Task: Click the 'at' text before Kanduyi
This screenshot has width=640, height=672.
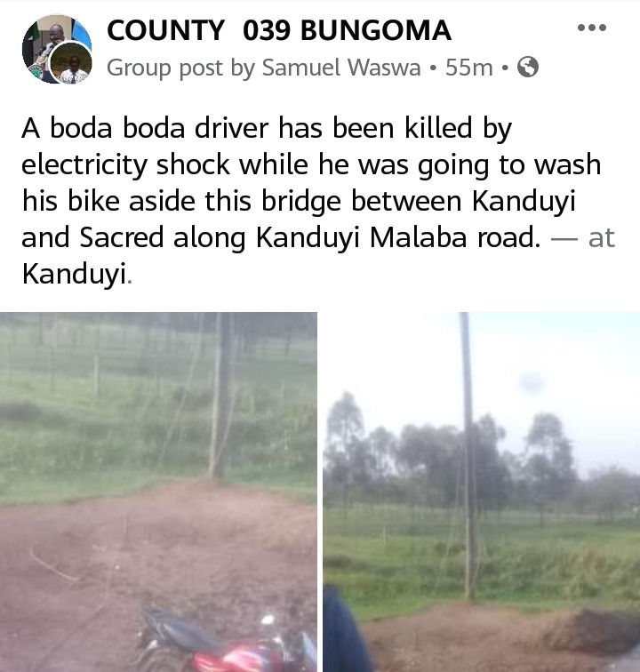Action: [x=602, y=238]
